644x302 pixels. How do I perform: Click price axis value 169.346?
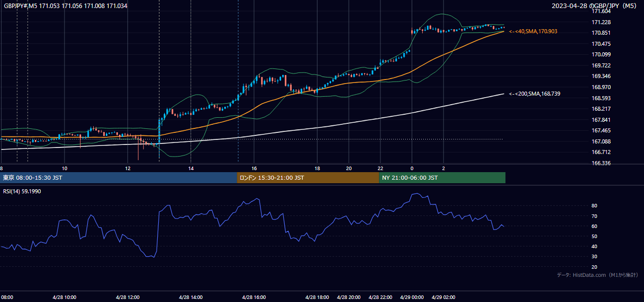601,76
